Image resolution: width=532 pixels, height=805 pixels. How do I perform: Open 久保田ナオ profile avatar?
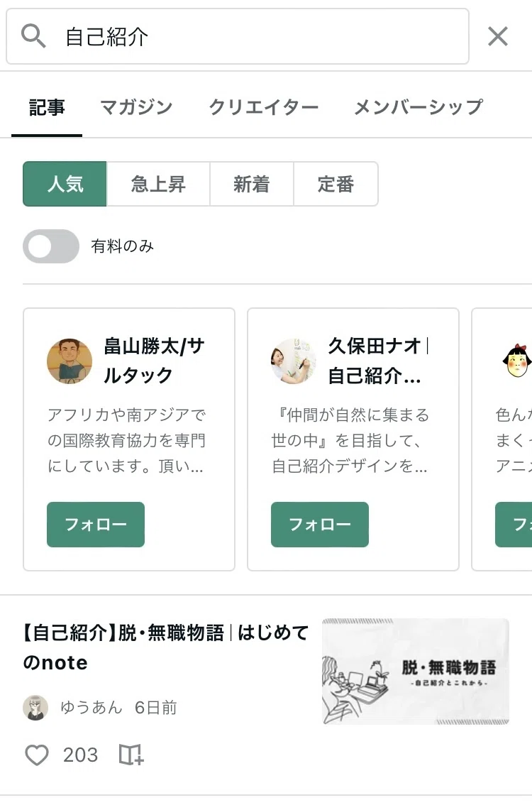[x=294, y=361]
